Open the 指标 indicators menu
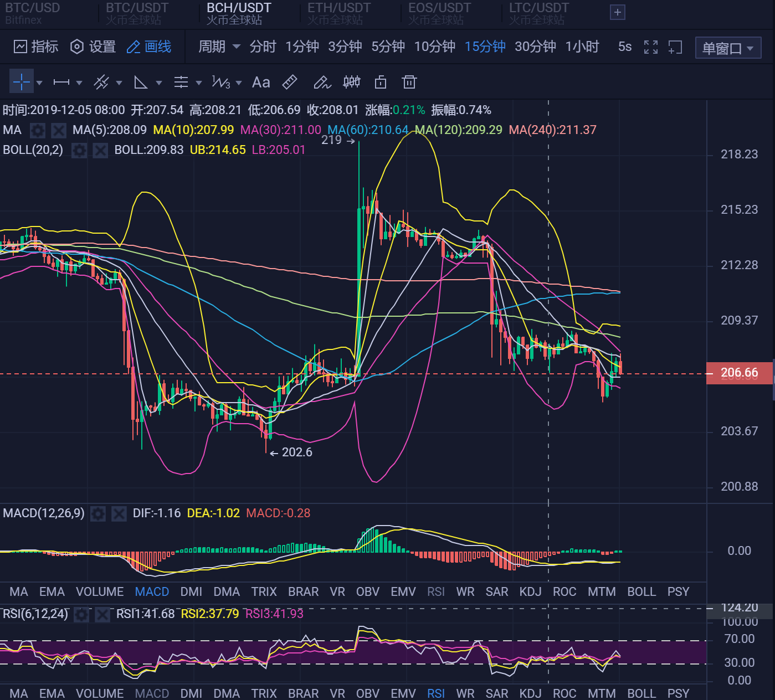This screenshot has width=775, height=700. coord(36,47)
